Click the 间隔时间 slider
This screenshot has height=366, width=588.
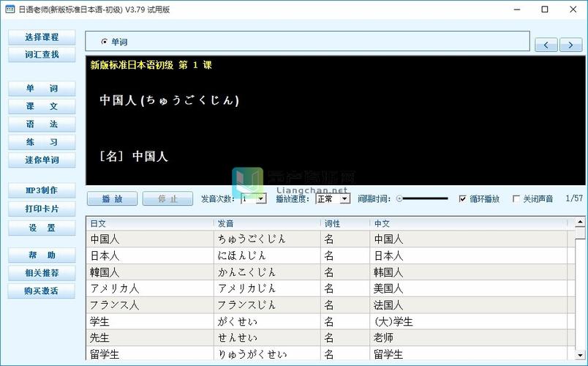(423, 198)
